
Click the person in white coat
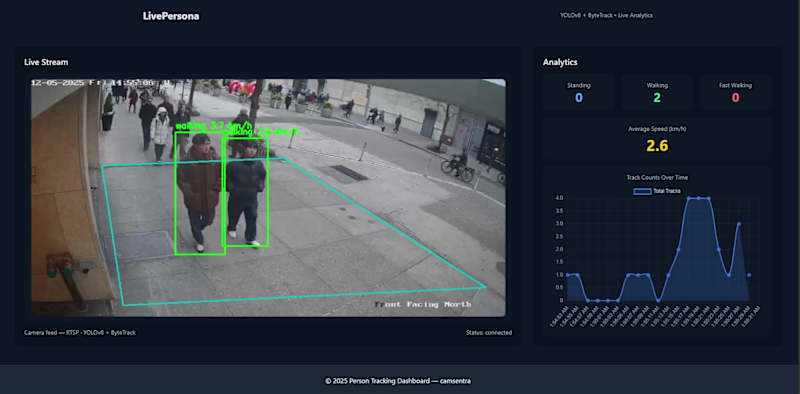tap(161, 134)
